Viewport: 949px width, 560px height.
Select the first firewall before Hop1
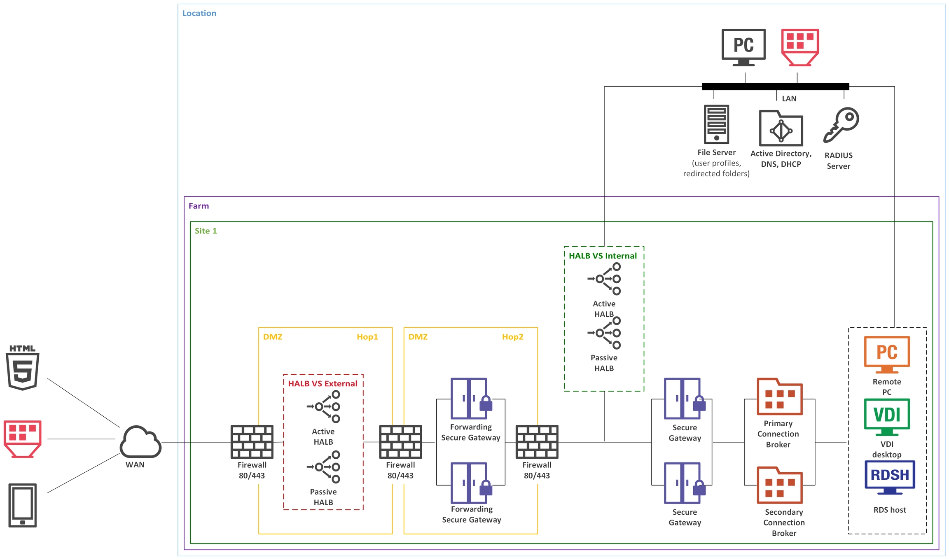(x=252, y=442)
